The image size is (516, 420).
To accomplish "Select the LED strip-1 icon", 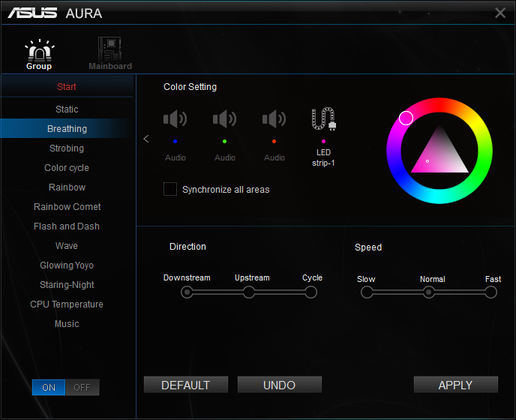I will (x=324, y=118).
